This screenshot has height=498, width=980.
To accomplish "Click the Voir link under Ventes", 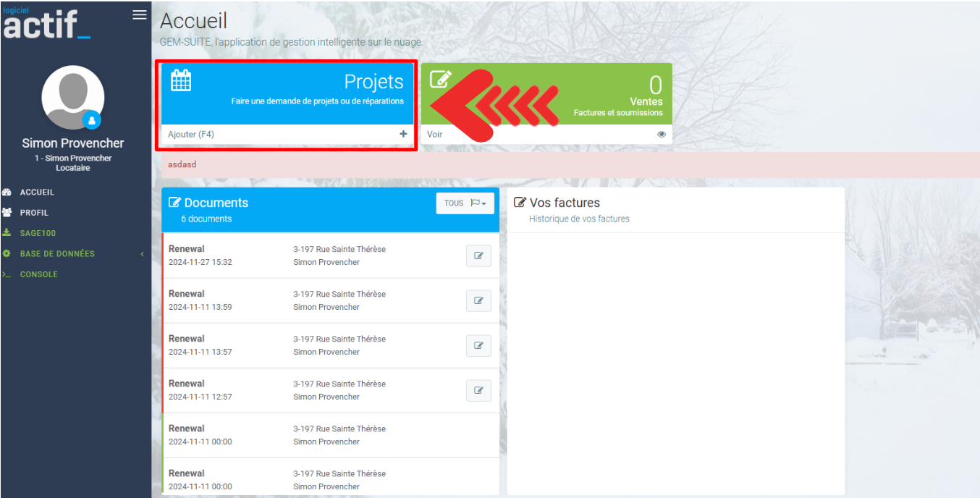I will [x=434, y=135].
